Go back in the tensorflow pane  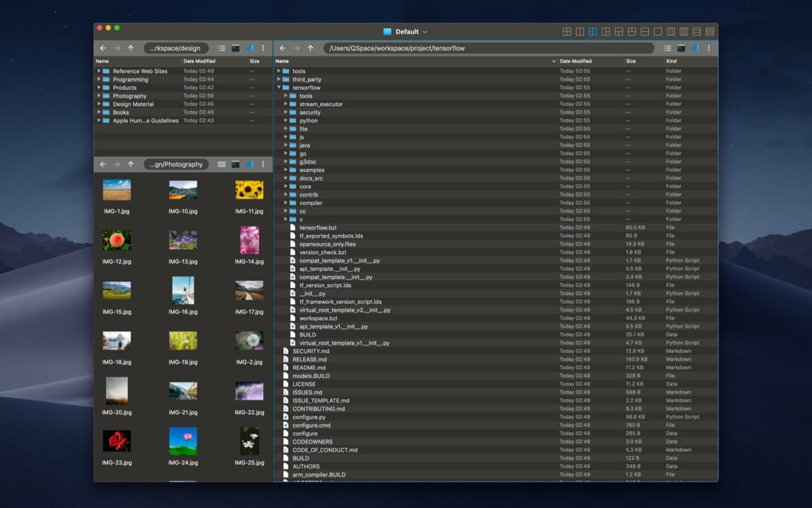tap(282, 48)
